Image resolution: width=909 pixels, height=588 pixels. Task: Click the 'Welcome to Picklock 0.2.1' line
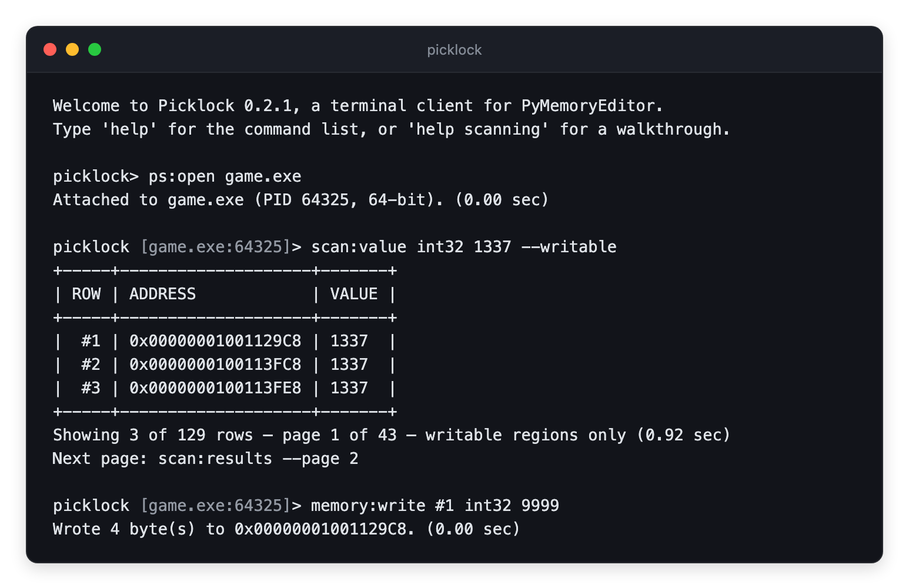(358, 106)
